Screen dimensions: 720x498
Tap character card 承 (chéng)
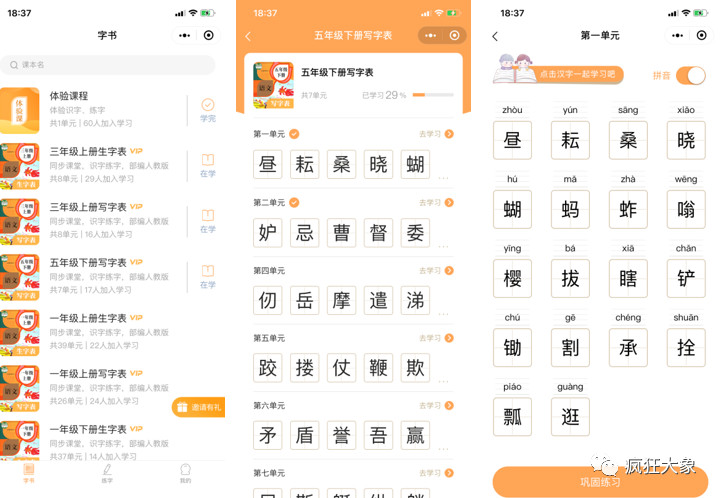(x=628, y=347)
